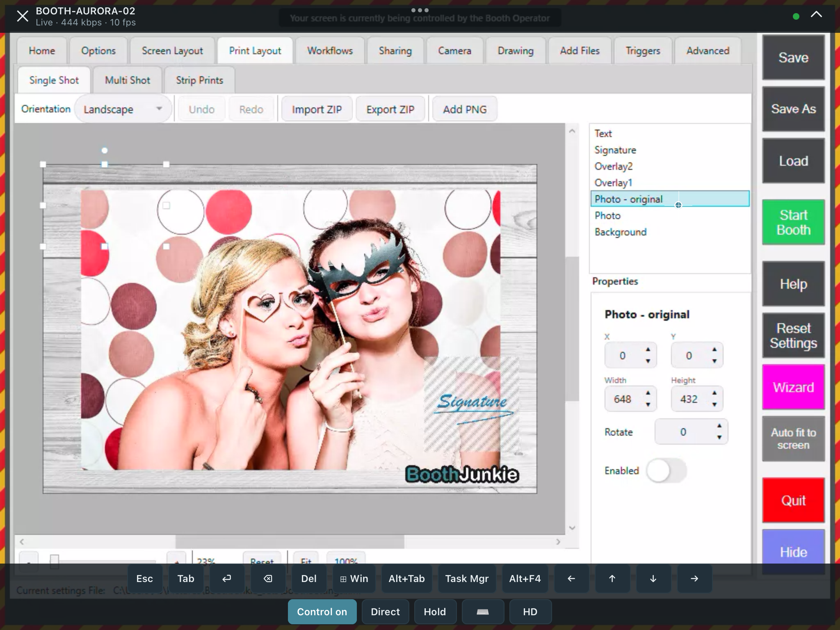Click the horizontal canvas scrollbar thumb

coord(290,542)
